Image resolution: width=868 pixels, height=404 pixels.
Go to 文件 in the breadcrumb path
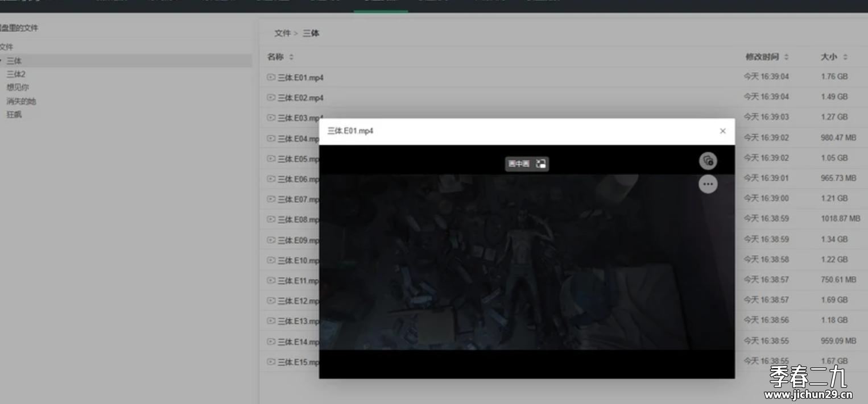coord(283,34)
